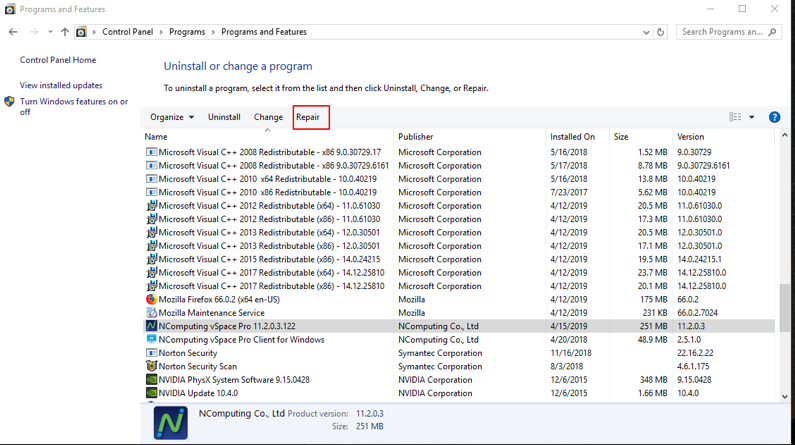
Task: Click the Norton Security Scan icon
Action: tap(151, 366)
